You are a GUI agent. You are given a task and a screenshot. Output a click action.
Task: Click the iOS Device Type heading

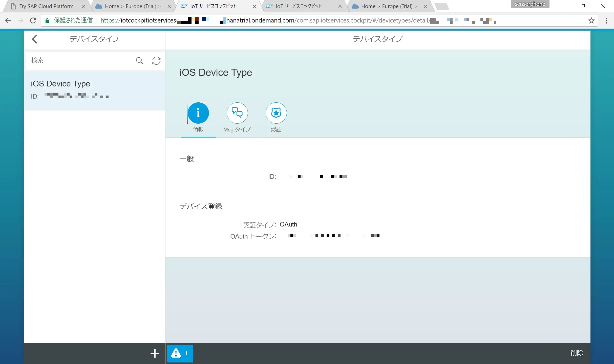[216, 73]
